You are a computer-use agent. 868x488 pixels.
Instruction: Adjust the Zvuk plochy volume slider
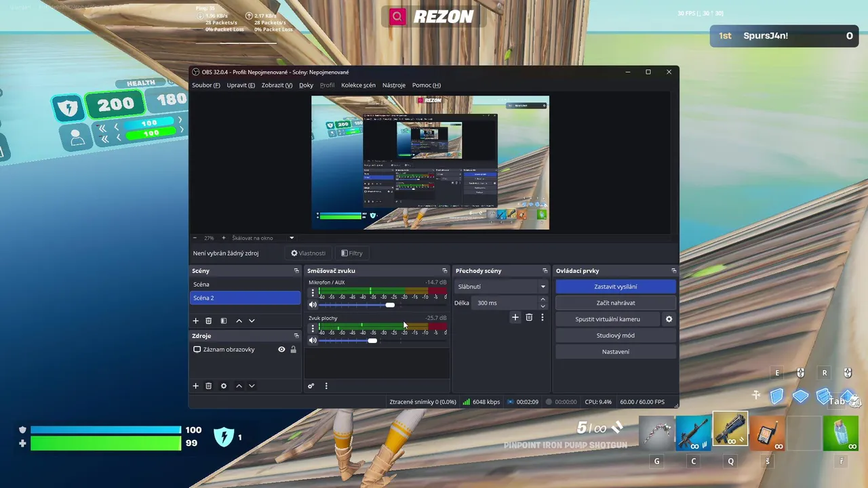point(372,340)
